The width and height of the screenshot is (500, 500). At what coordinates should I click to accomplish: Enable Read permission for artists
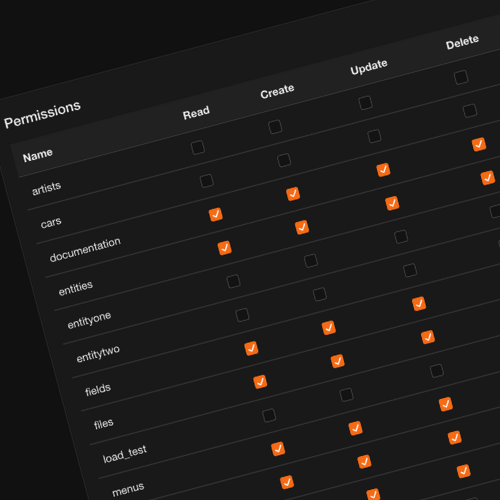click(x=198, y=147)
